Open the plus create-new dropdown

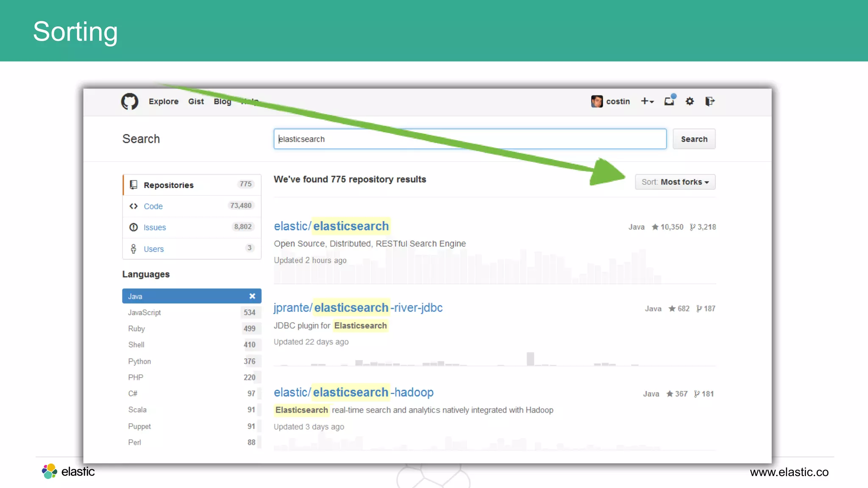pyautogui.click(x=647, y=101)
